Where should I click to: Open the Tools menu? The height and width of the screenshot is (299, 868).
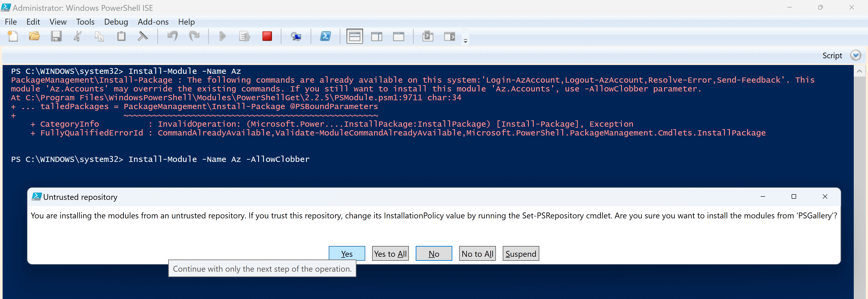pos(85,22)
